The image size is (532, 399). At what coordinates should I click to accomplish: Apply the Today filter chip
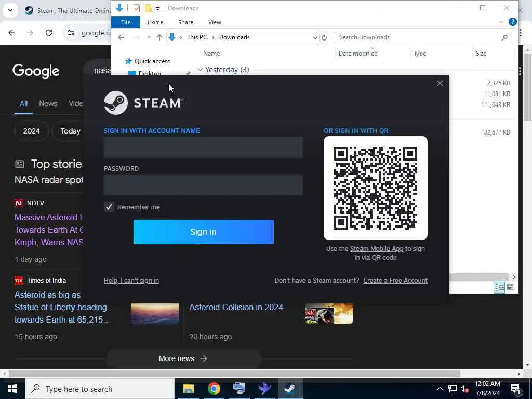click(x=70, y=131)
